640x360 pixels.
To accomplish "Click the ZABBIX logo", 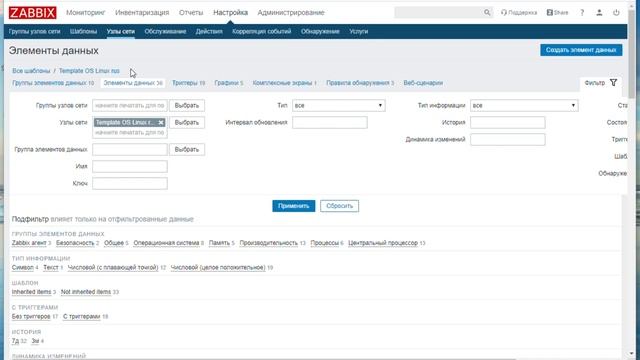I will click(x=33, y=13).
